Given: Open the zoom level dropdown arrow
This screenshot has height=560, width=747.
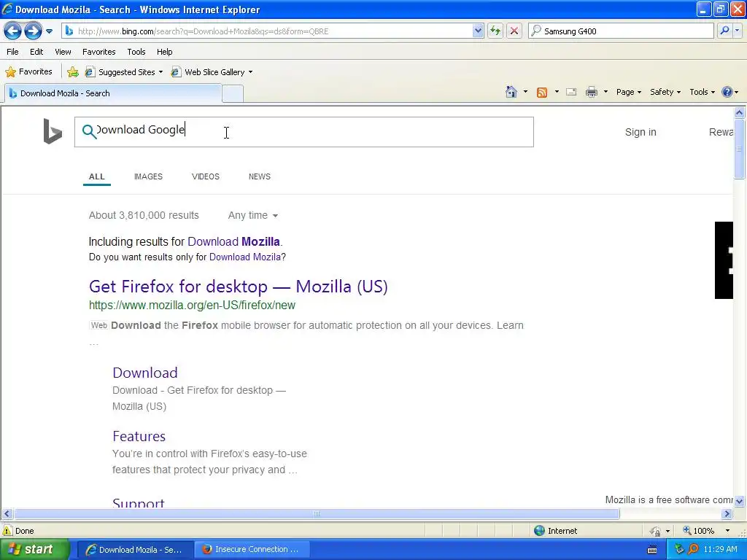Looking at the screenshot, I should click(x=727, y=531).
